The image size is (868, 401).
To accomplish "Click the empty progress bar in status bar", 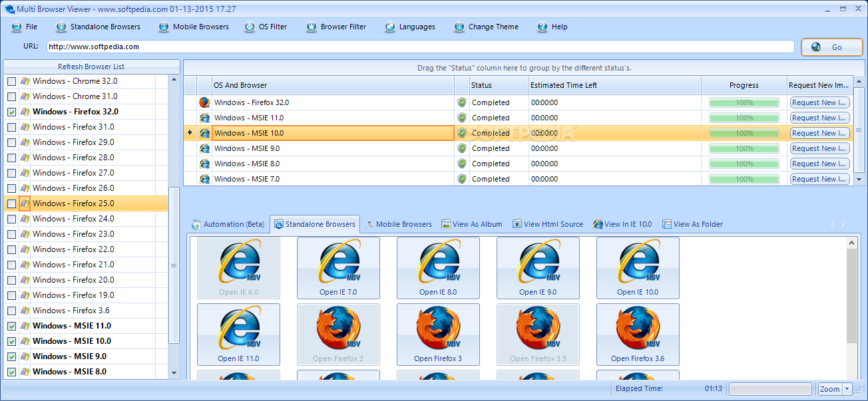I will click(771, 389).
